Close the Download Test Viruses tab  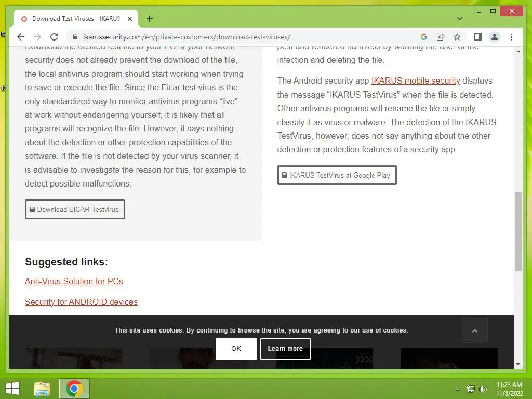coord(129,19)
